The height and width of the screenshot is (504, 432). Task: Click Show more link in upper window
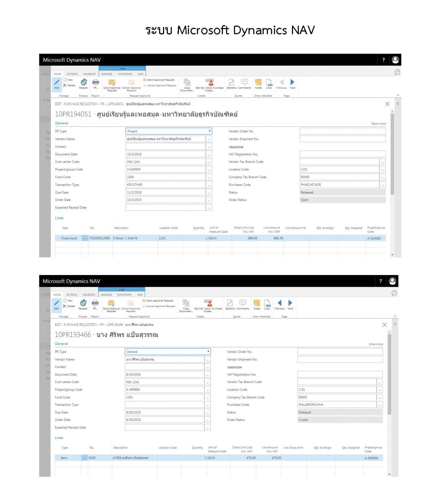(378, 124)
